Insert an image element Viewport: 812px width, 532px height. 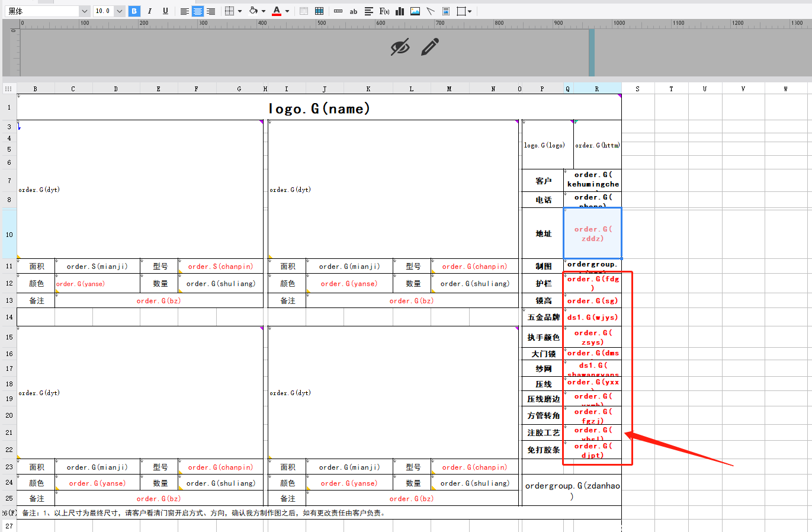[415, 11]
